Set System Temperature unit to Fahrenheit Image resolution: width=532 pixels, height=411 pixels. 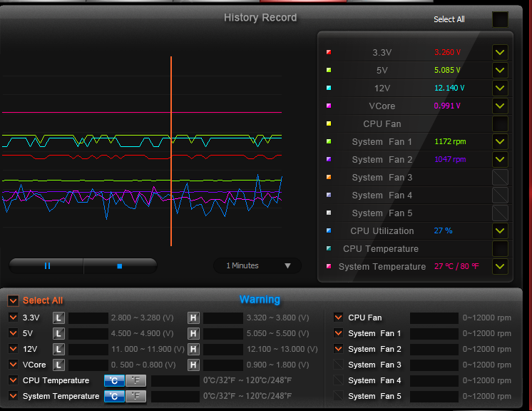coord(135,397)
